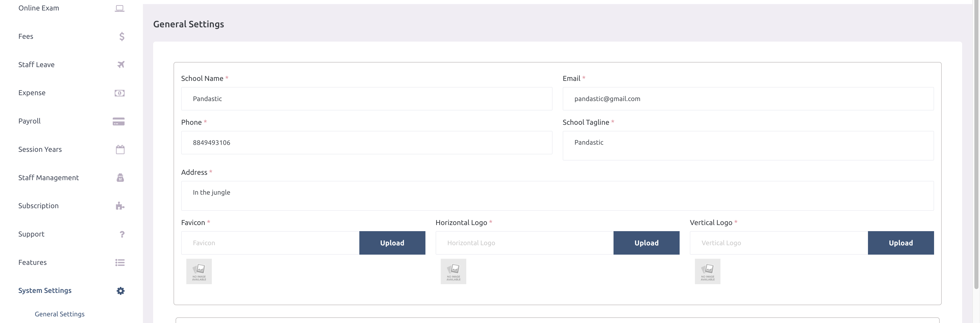Click the System Settings gear icon
Image resolution: width=980 pixels, height=323 pixels.
pyautogui.click(x=120, y=291)
